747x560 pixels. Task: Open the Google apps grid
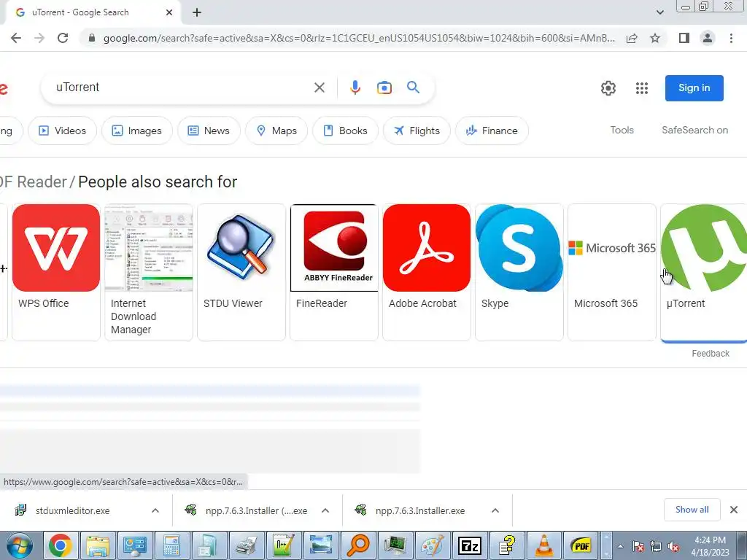642,88
